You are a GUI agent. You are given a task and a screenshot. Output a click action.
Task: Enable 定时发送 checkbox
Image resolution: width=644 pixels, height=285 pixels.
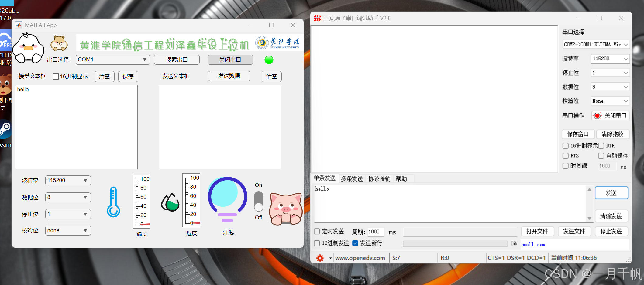point(317,231)
